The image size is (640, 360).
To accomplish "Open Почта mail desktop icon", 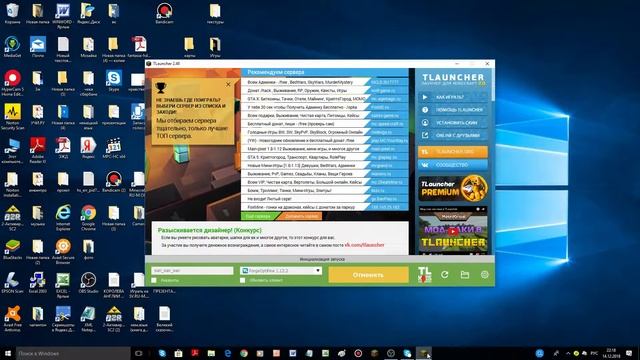I will tap(38, 47).
